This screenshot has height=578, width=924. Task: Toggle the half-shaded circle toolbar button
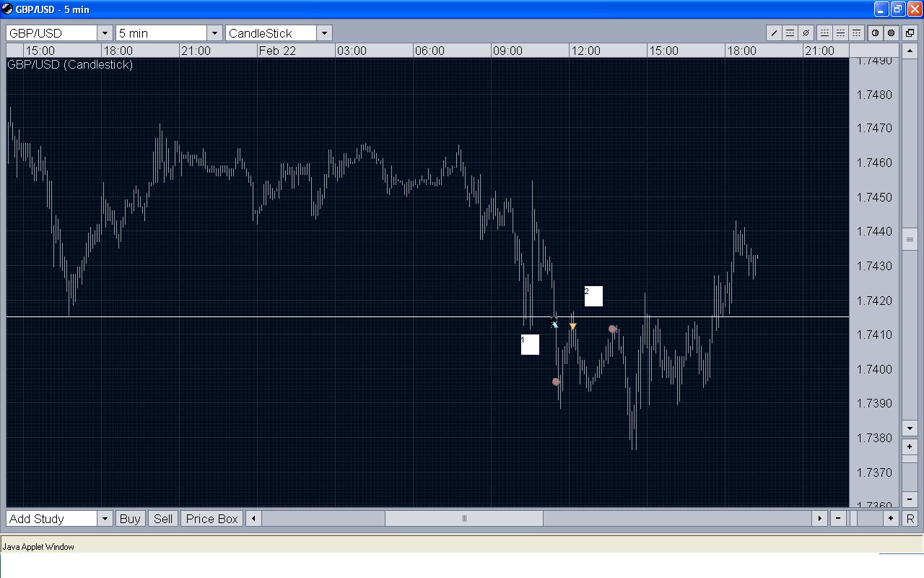click(875, 33)
